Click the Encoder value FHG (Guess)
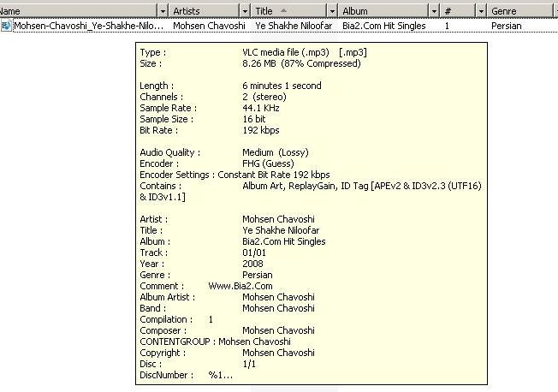Screen dimensions: 558x392 point(269,163)
